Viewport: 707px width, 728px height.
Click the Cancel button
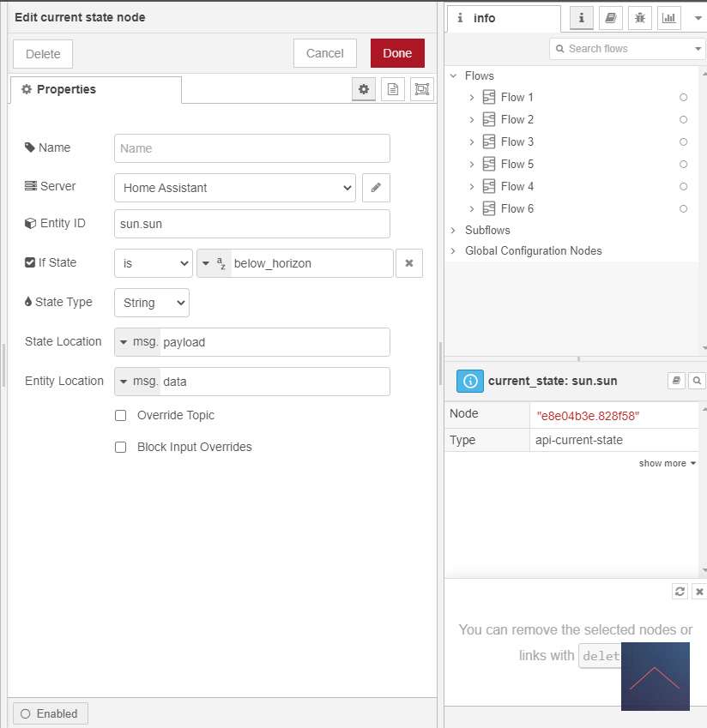coord(324,53)
